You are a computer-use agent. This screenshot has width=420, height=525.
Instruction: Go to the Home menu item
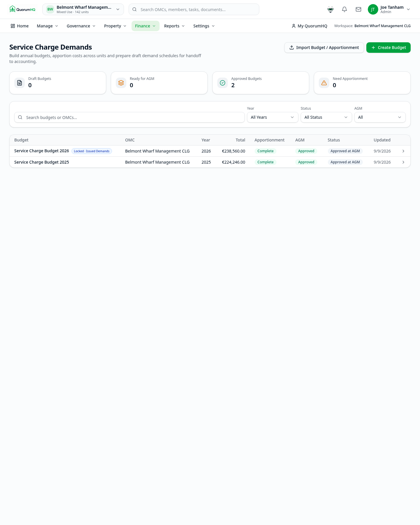[x=20, y=26]
